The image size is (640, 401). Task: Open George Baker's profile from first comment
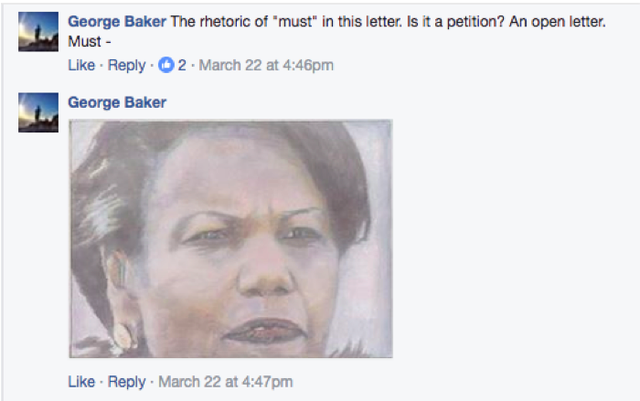[x=117, y=22]
